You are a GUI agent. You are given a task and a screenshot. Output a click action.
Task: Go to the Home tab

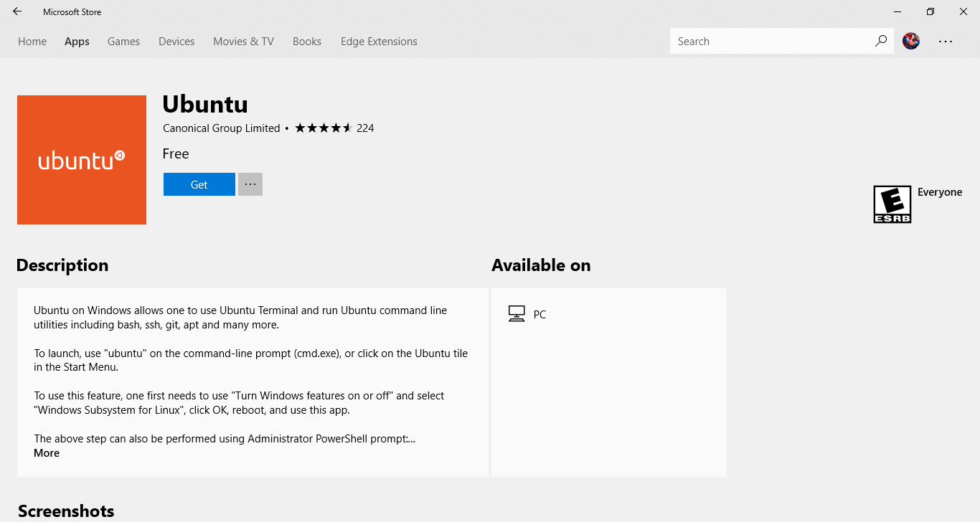(x=32, y=42)
